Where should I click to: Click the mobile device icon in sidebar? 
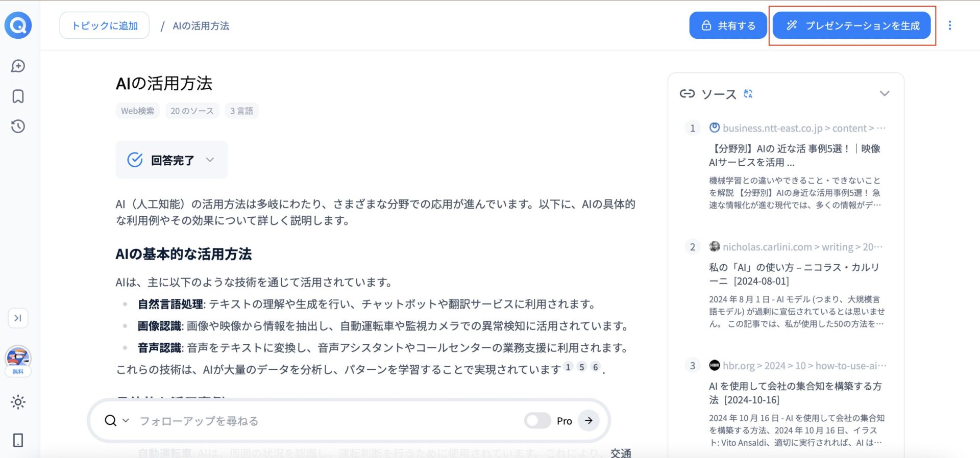click(x=18, y=440)
